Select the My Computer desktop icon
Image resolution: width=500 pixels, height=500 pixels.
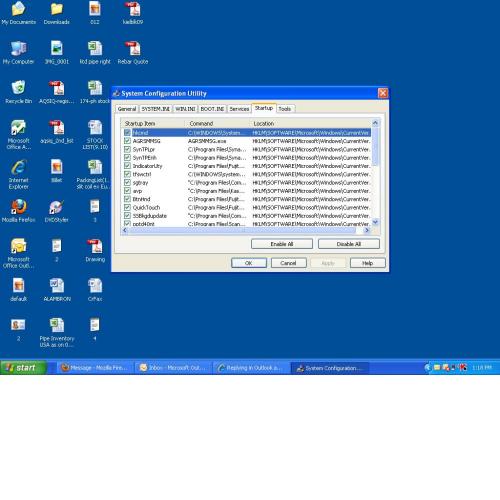tap(18, 52)
